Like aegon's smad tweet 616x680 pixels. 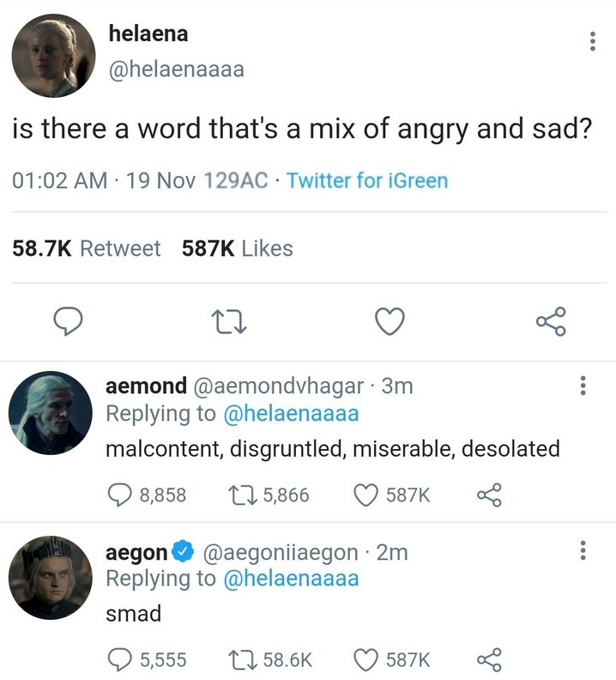tap(365, 659)
